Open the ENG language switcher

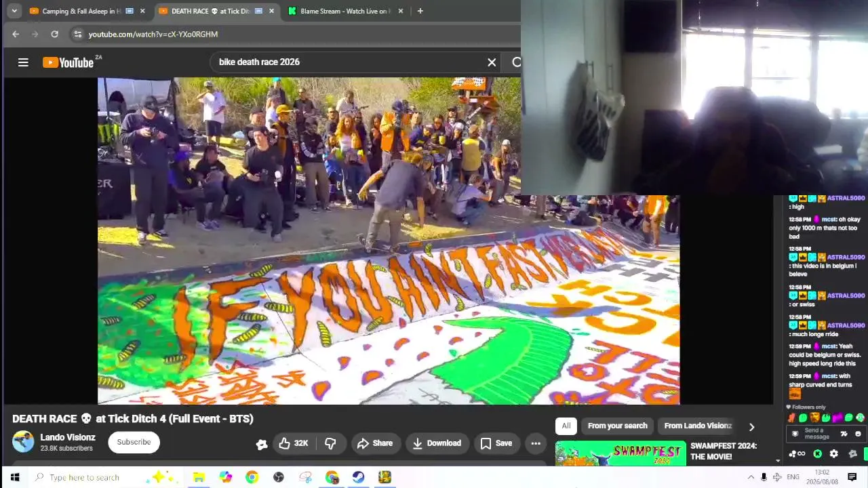coord(793,477)
